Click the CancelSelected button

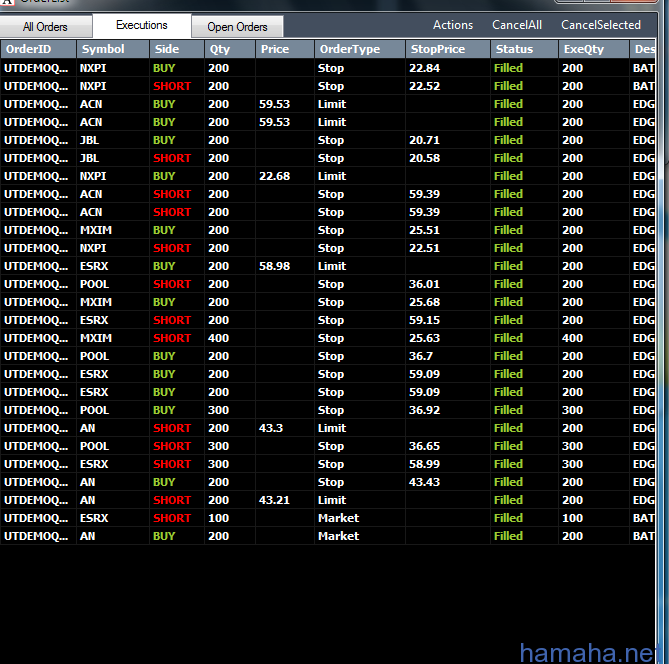pos(601,25)
